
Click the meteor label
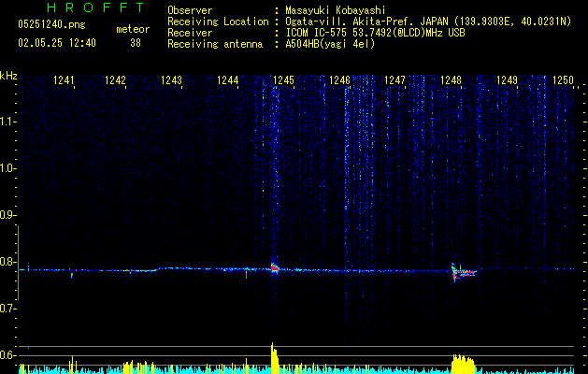tap(133, 29)
